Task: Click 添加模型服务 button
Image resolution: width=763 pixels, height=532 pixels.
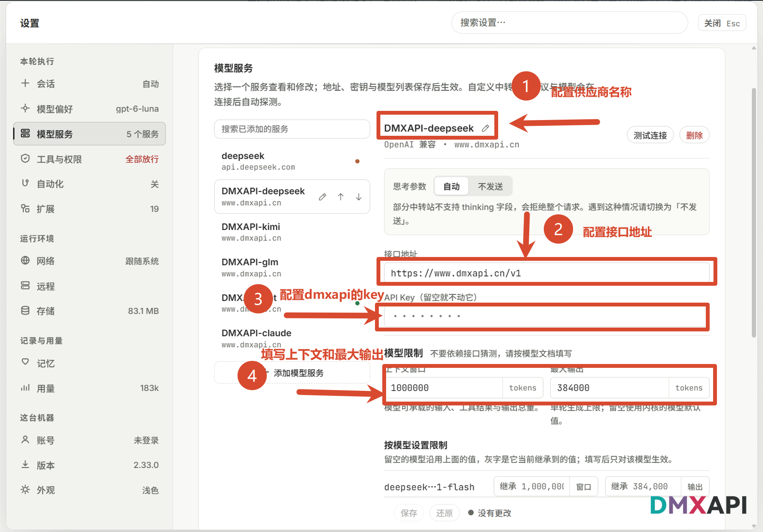Action: pyautogui.click(x=292, y=372)
